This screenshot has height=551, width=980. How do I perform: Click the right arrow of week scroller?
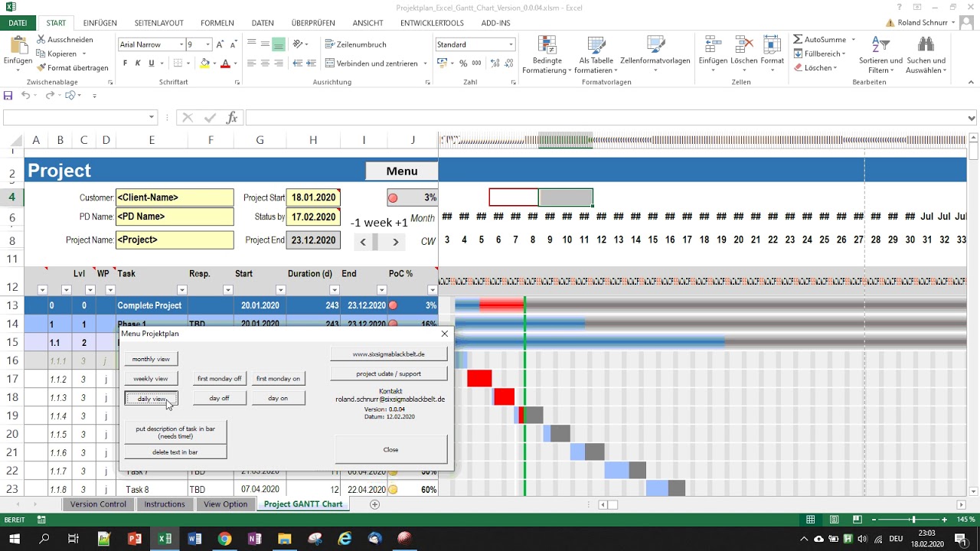[395, 242]
